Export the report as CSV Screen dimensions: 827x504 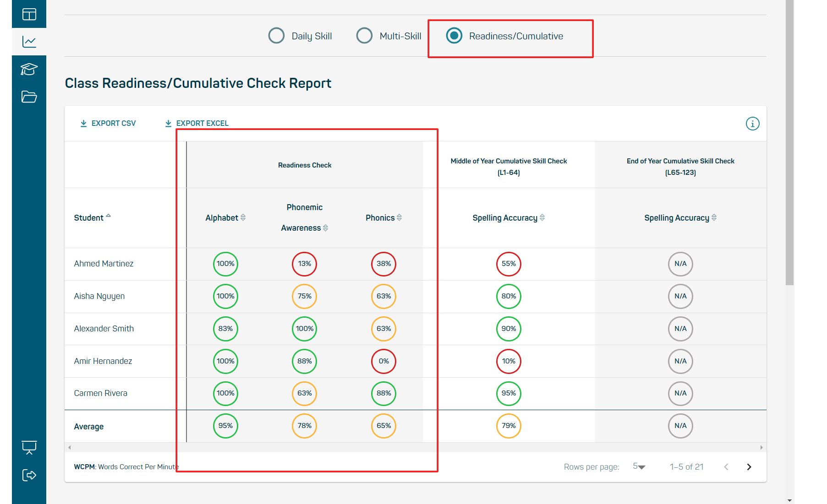108,124
